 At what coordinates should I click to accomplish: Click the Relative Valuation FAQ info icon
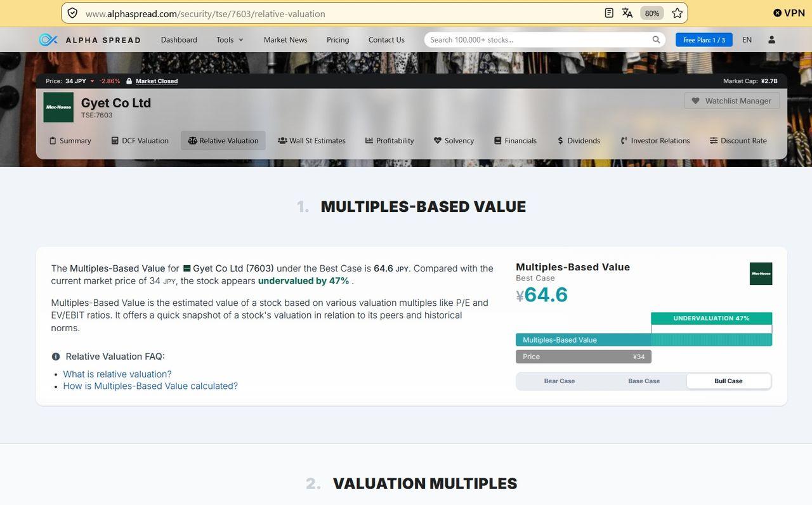point(56,357)
